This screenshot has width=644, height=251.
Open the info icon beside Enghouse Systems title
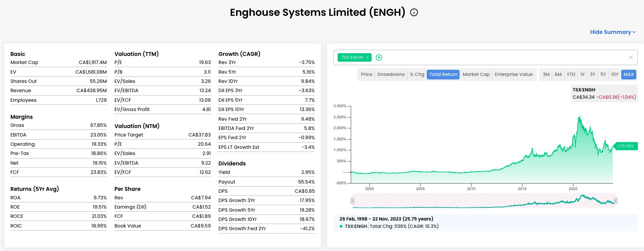pyautogui.click(x=414, y=12)
